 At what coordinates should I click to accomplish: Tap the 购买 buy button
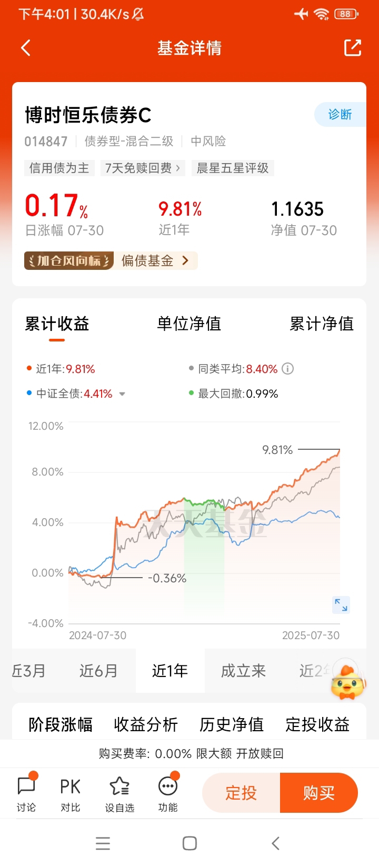point(319,793)
